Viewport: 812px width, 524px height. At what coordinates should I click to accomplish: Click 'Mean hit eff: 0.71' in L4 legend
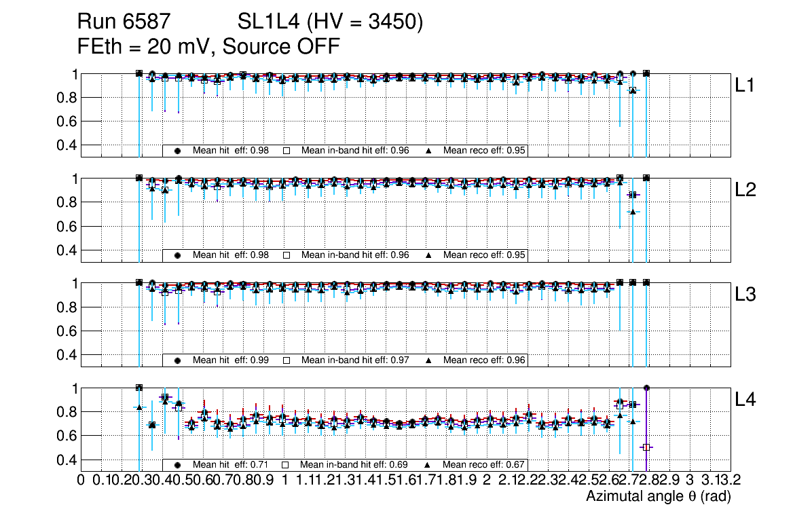tap(230, 465)
